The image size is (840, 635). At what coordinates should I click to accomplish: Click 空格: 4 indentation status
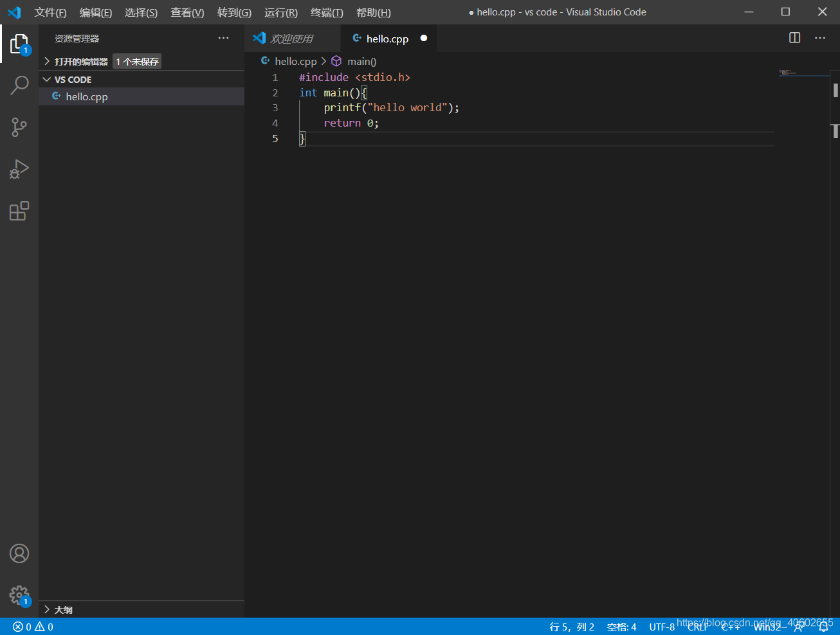(x=621, y=627)
